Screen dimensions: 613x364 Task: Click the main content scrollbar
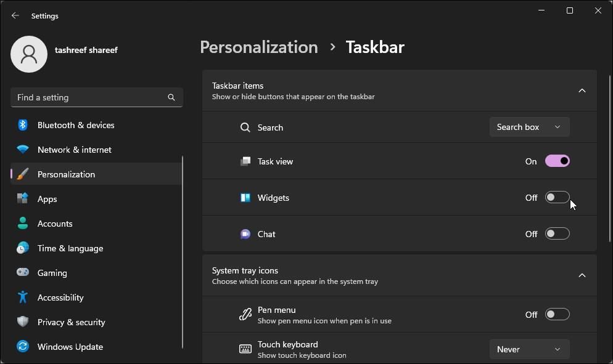609,158
